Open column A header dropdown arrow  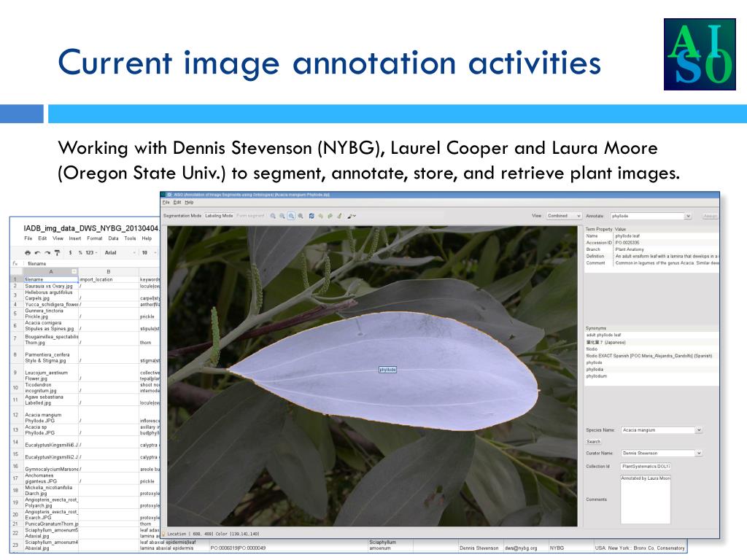74,271
